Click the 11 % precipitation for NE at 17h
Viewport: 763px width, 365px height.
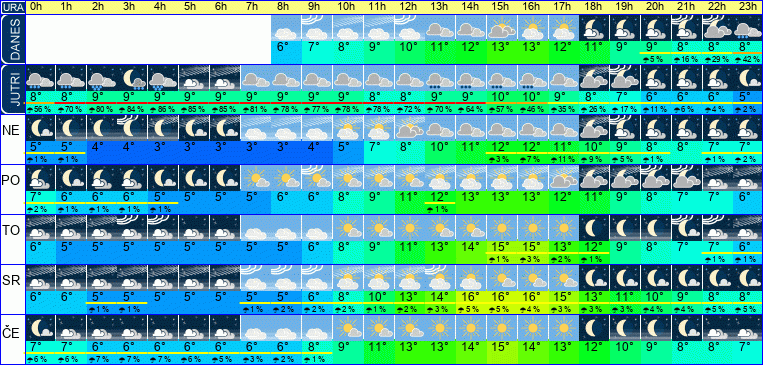(563, 160)
